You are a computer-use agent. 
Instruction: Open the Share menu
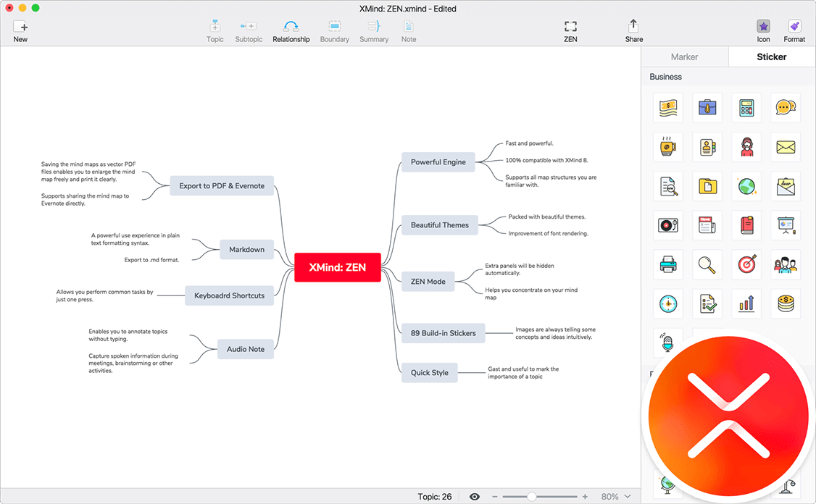(x=634, y=31)
